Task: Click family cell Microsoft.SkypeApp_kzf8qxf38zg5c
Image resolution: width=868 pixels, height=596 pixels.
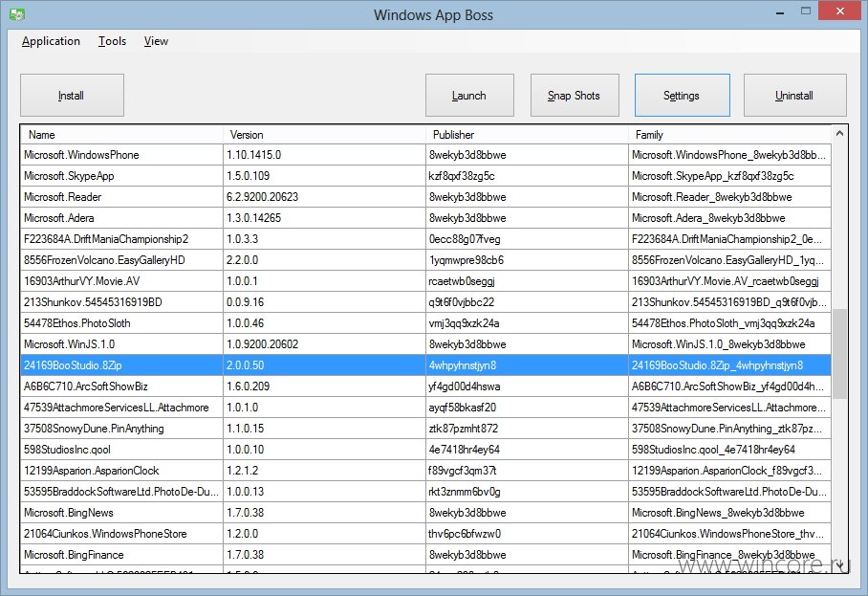Action: point(729,176)
